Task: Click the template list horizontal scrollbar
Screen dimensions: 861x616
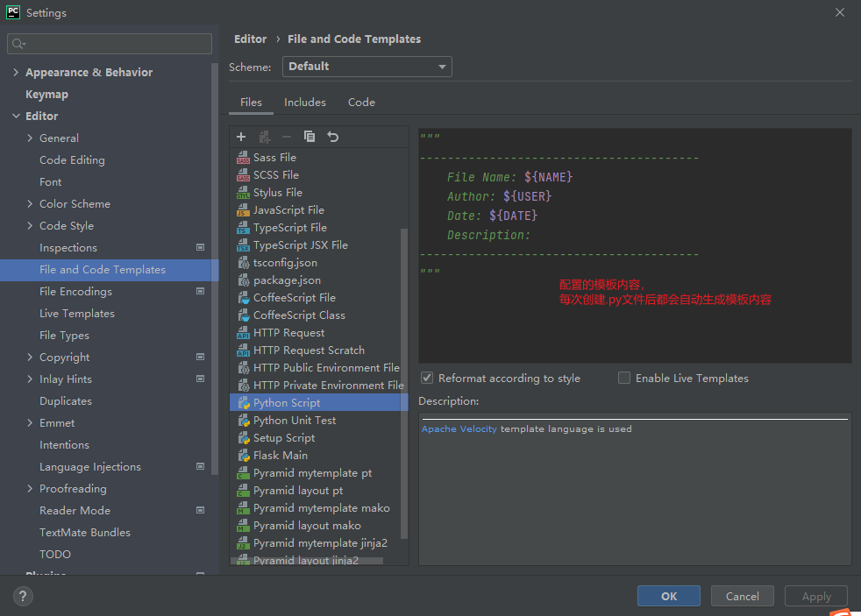Action: 306,561
